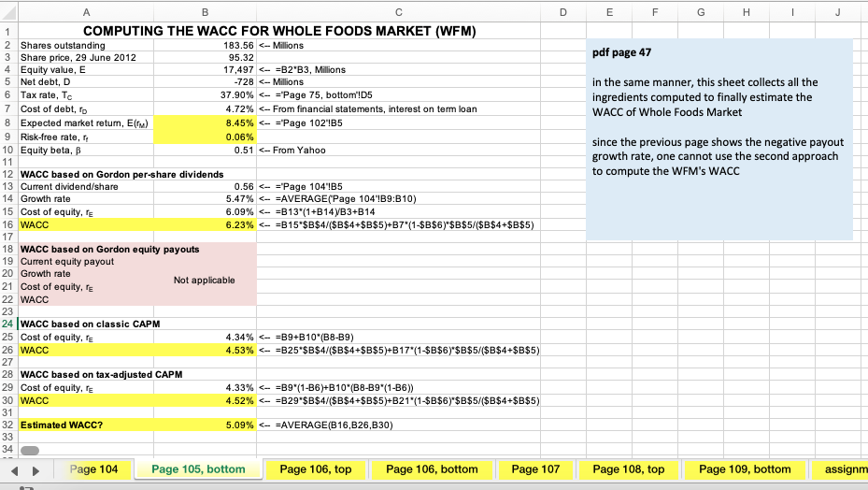Select row 24 header

(x=7, y=324)
